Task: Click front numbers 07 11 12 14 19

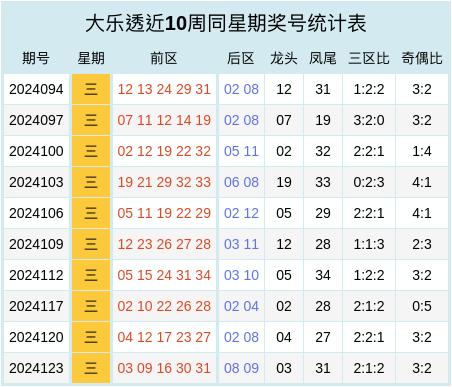Action: point(164,120)
